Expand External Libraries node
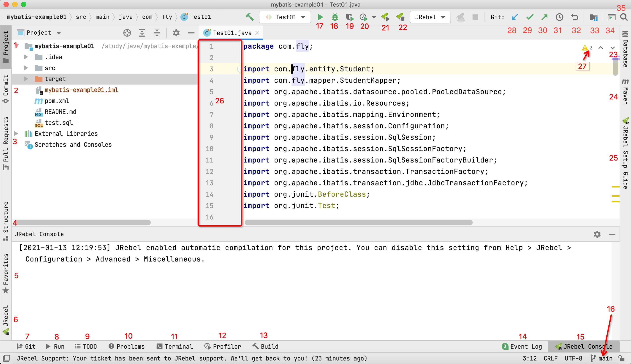Viewport: 631px width, 364px height. click(x=16, y=134)
